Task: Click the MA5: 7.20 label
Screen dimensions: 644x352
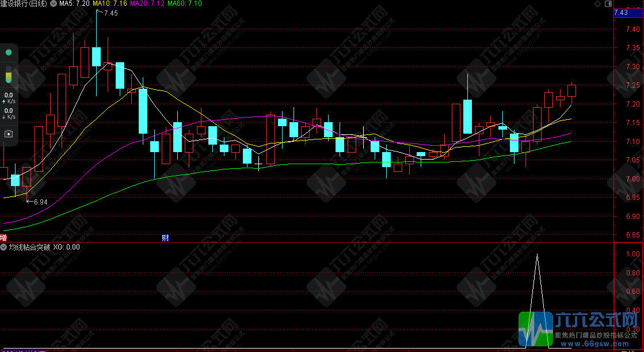Action: click(74, 3)
